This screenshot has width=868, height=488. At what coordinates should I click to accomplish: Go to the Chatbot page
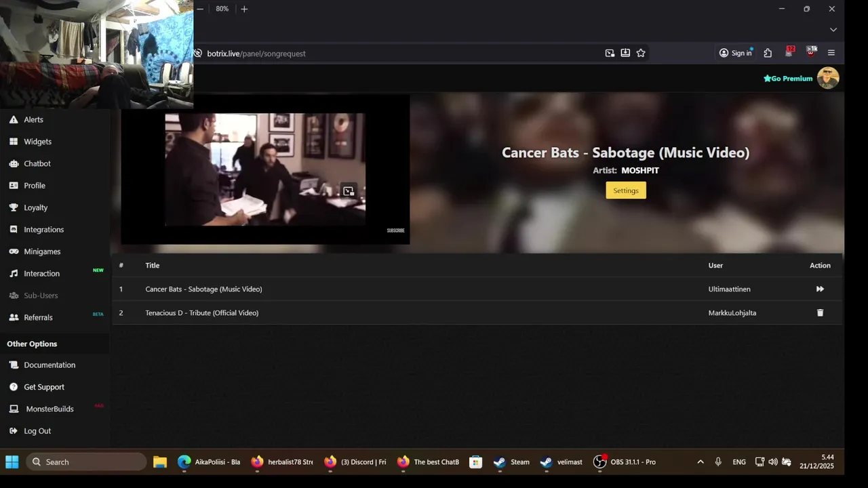[37, 163]
